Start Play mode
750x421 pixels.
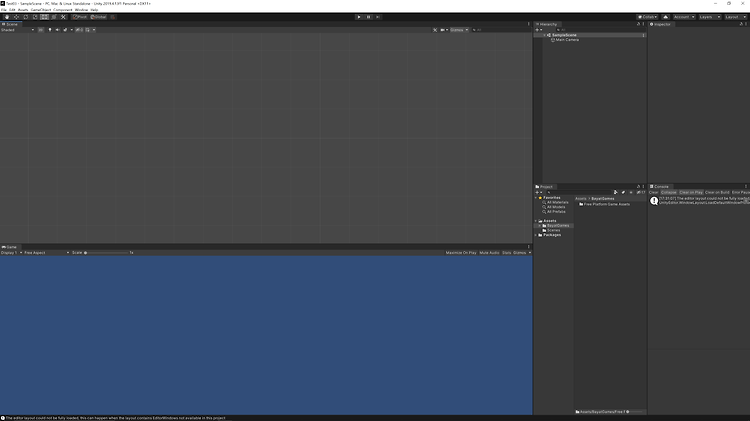359,17
